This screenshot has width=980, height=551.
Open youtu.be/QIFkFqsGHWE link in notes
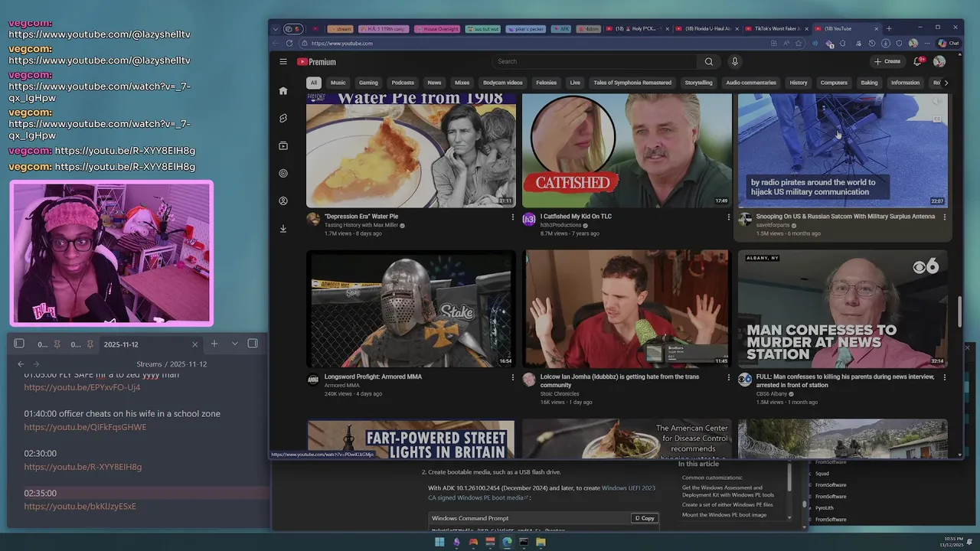point(85,427)
